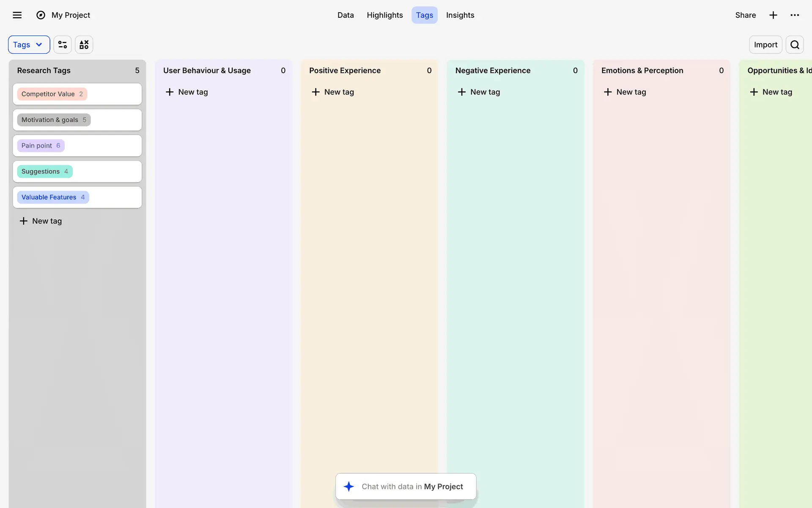Click the Chat with data input field
This screenshot has height=508, width=812.
click(412, 486)
